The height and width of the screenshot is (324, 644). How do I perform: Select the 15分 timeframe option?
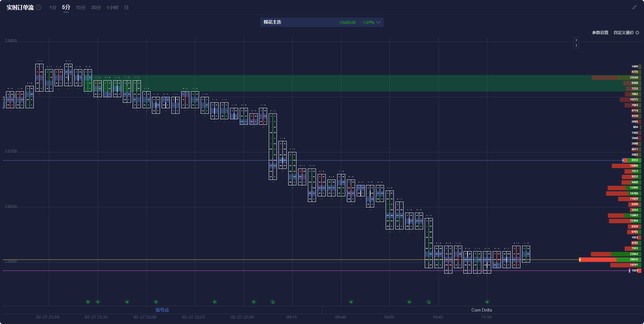[80, 7]
